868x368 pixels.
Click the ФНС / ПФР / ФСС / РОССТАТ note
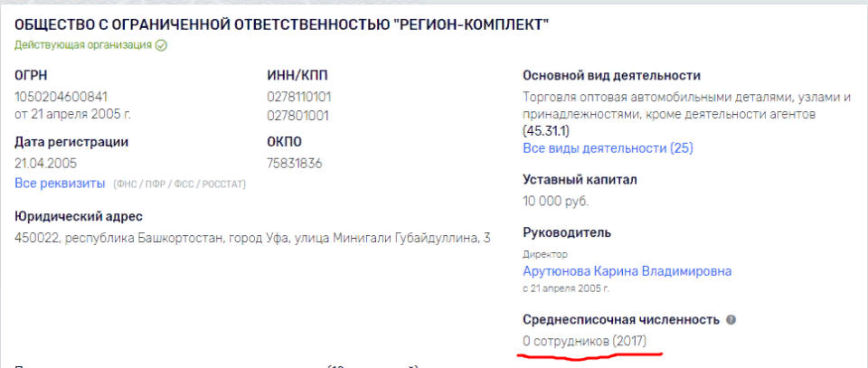pos(179,184)
